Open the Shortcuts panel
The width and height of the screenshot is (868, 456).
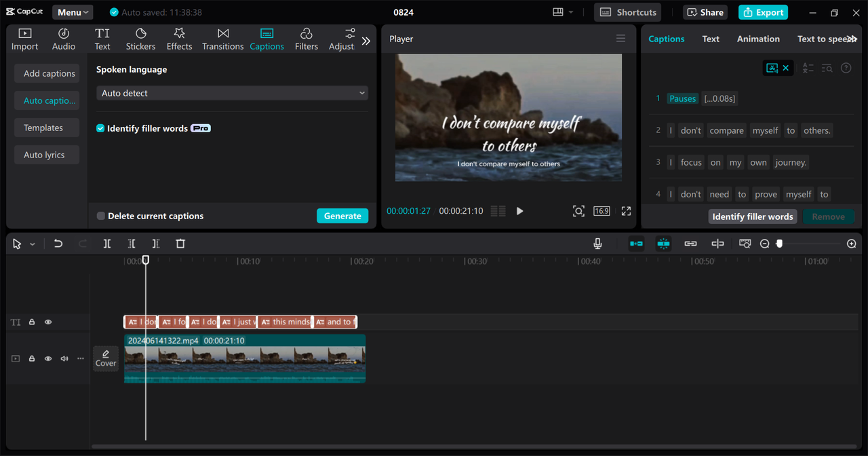tap(628, 12)
